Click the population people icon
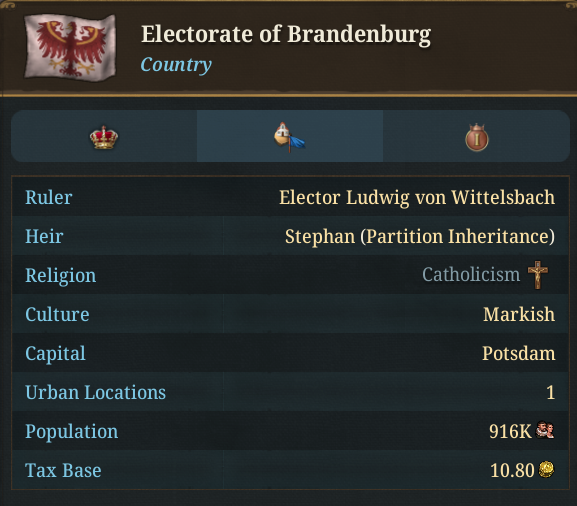This screenshot has width=577, height=506. click(545, 430)
